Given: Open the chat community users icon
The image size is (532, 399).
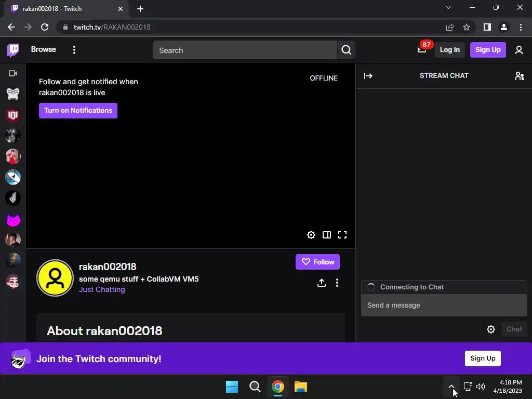Looking at the screenshot, I should [519, 76].
